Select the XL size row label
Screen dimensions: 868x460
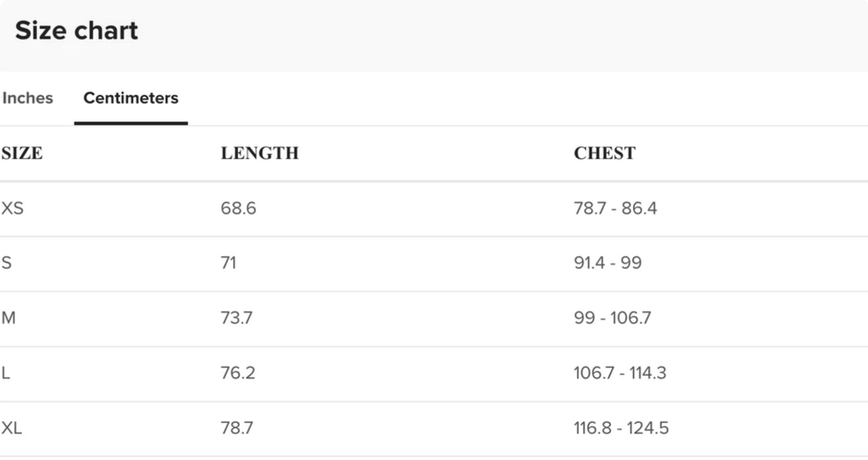pos(12,429)
